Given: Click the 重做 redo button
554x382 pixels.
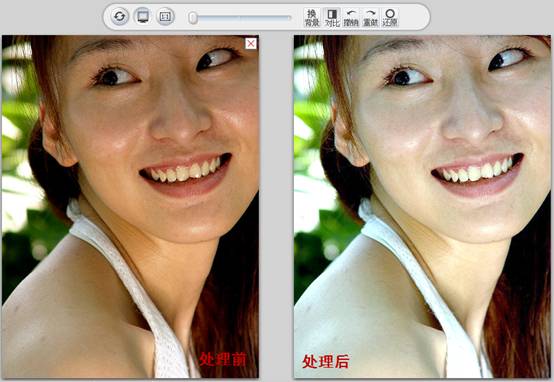Looking at the screenshot, I should (x=371, y=18).
